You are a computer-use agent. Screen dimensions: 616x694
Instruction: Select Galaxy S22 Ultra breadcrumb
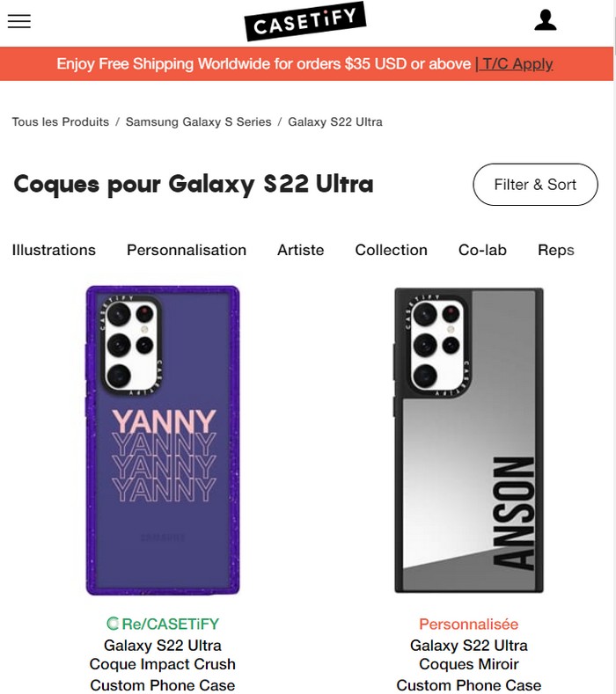(x=335, y=121)
